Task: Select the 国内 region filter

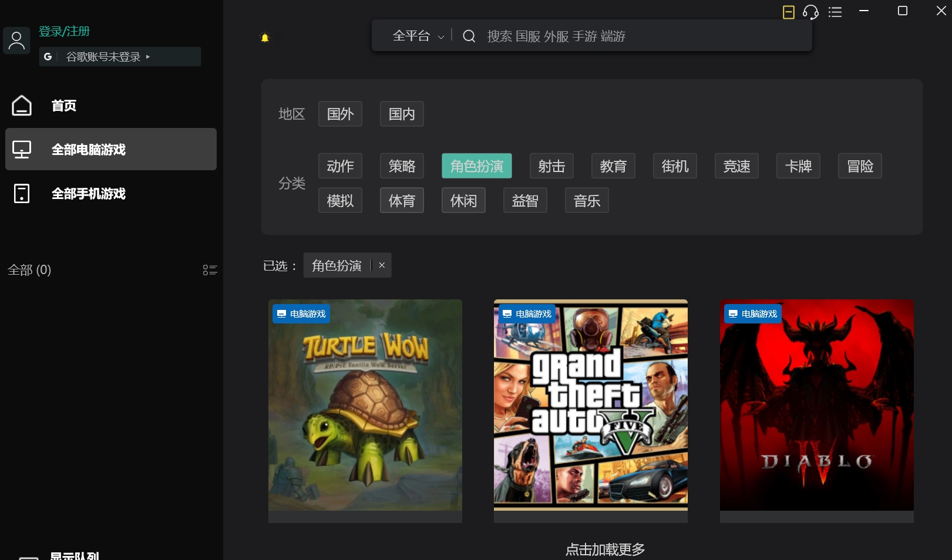Action: (402, 114)
